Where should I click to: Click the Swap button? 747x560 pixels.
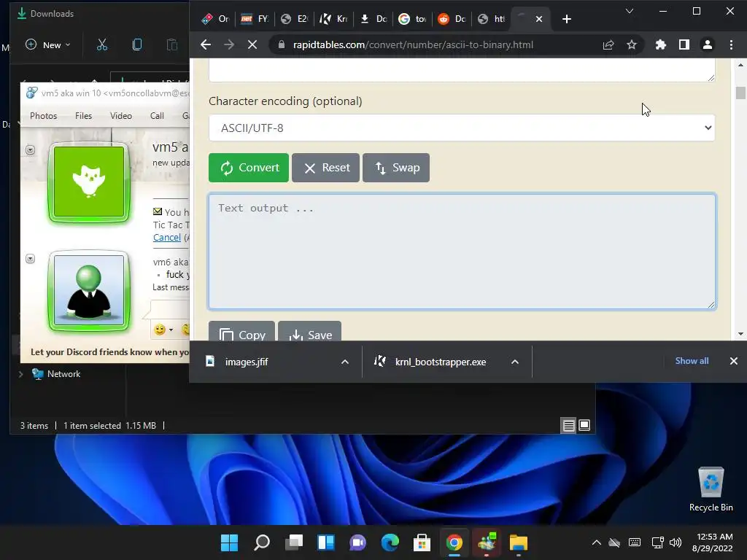[396, 168]
